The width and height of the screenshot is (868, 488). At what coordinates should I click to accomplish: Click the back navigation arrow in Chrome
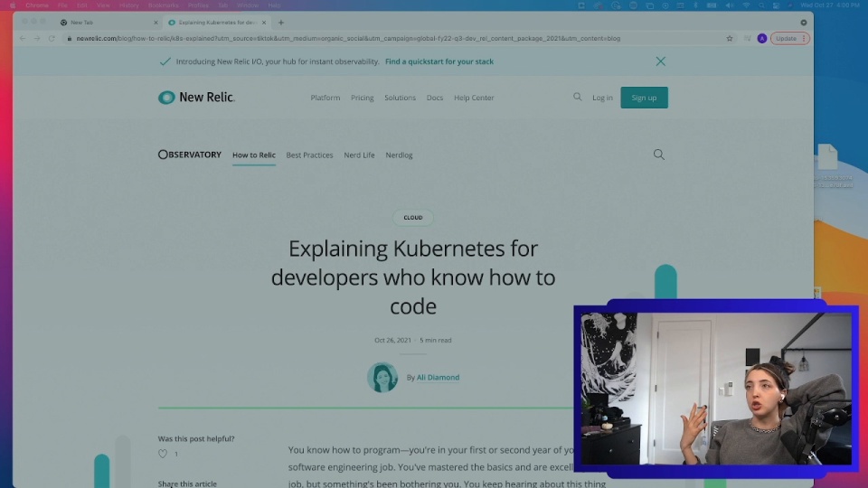[x=23, y=38]
